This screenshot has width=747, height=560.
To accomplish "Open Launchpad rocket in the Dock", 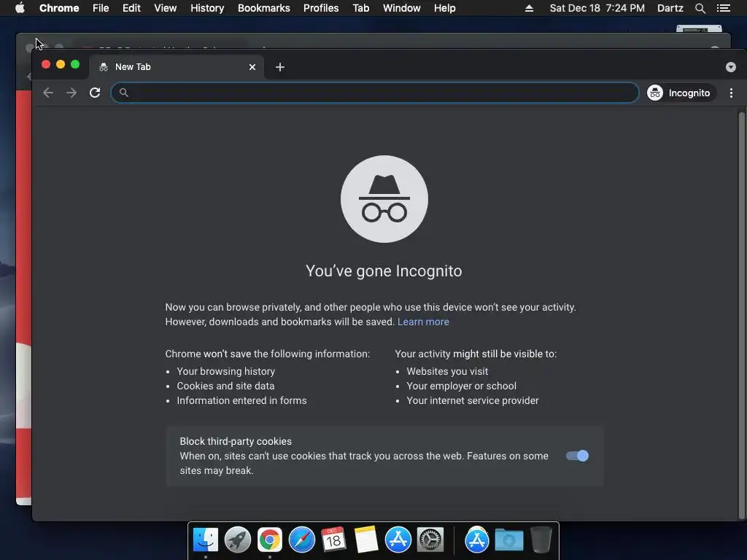I will (238, 540).
